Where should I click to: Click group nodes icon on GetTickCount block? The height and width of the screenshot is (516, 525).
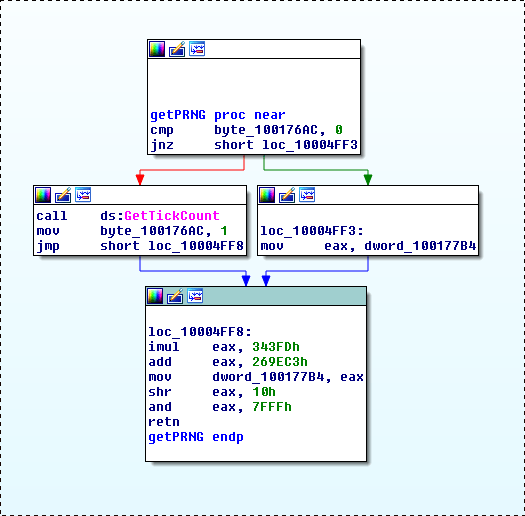tap(83, 195)
